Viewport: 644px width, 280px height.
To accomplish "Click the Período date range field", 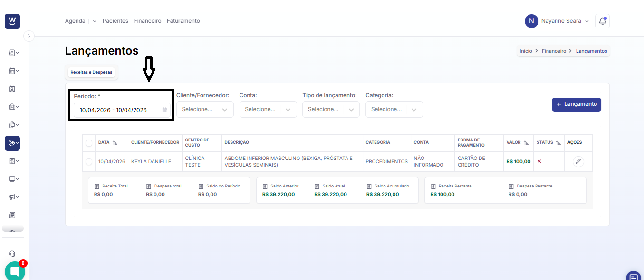I will click(122, 110).
